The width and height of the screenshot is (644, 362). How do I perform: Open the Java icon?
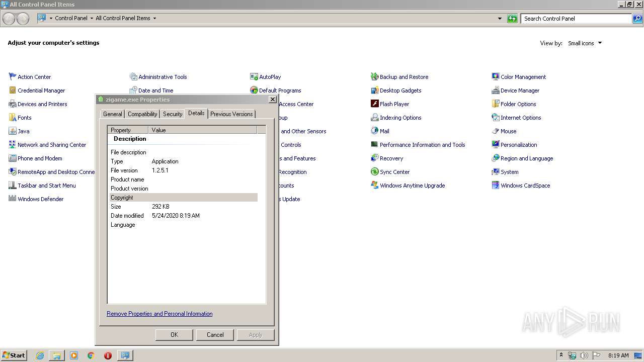[13, 131]
